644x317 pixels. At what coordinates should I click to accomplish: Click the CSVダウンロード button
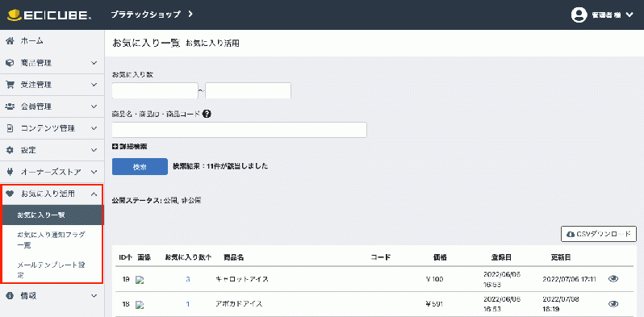tap(599, 234)
